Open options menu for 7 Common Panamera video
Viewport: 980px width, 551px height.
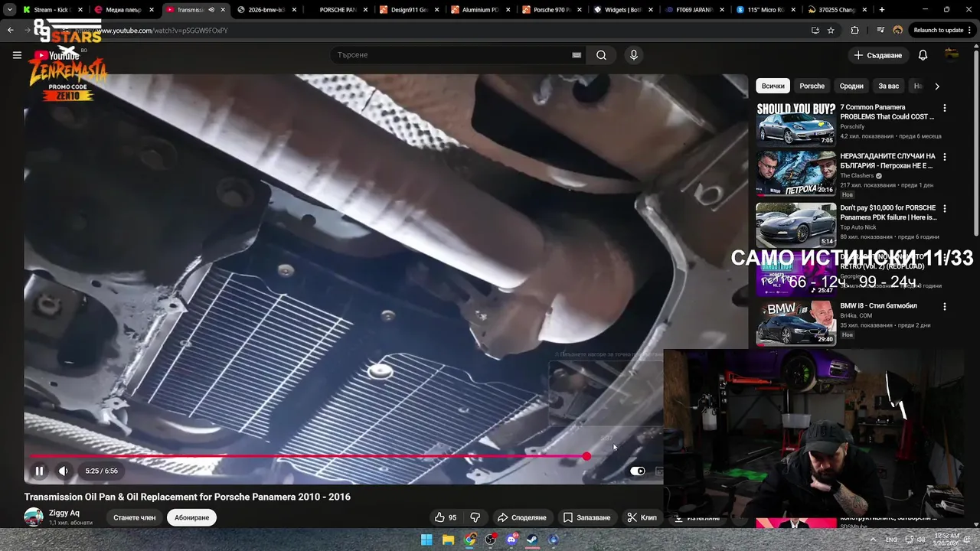click(x=944, y=108)
